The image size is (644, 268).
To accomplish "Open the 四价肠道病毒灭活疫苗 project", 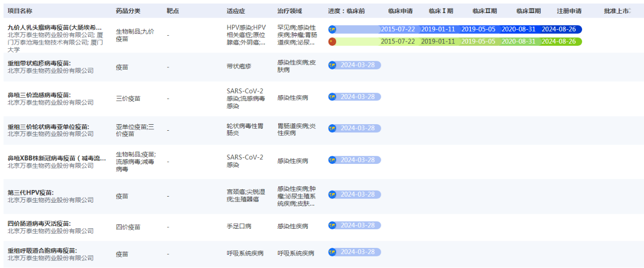I will tap(39, 224).
